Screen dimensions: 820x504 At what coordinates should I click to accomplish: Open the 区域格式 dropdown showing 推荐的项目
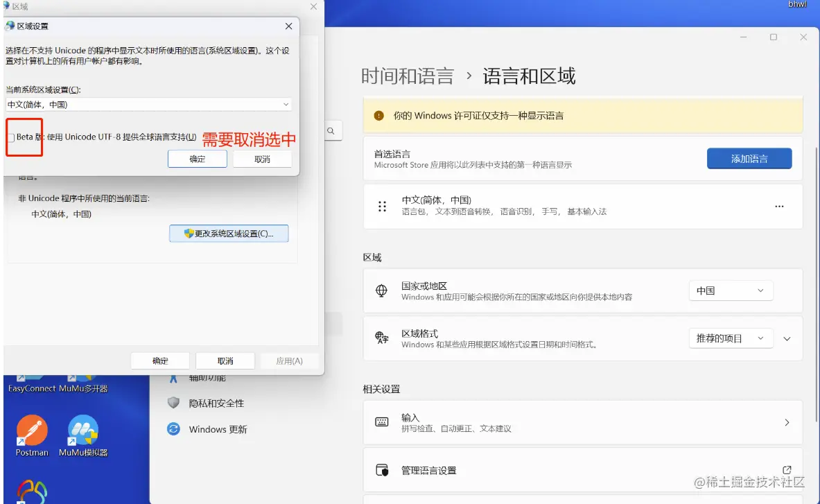(x=731, y=338)
